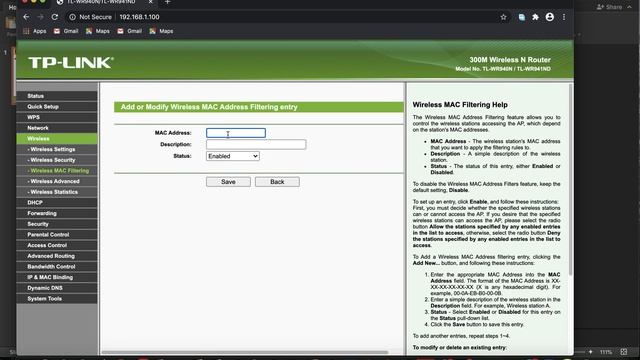The image size is (640, 360).
Task: Click the Wireless MAC Filtering Help heading
Action: point(460,105)
